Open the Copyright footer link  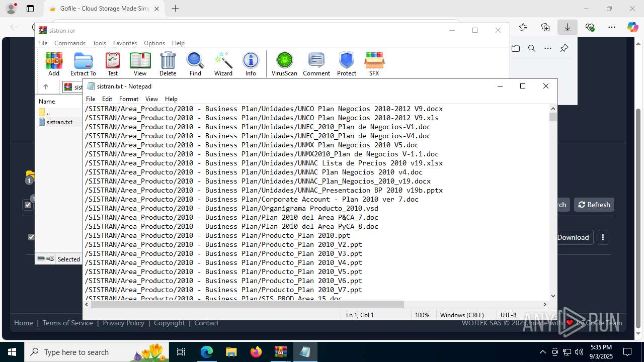click(170, 323)
